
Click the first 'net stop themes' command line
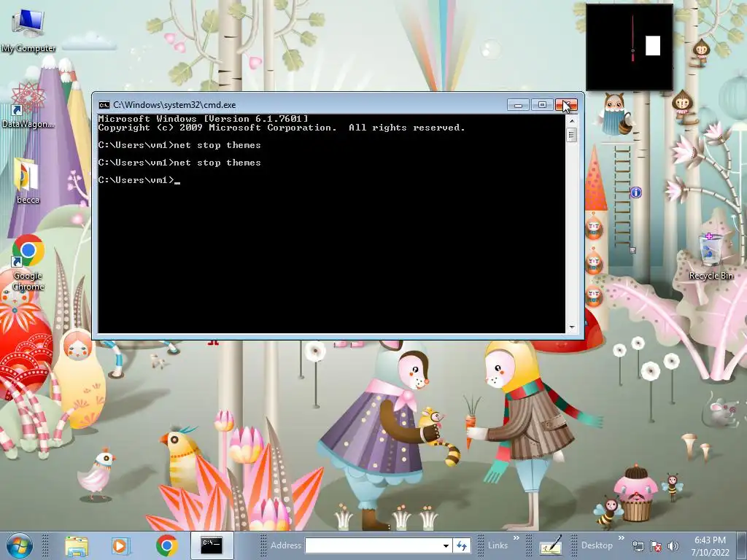pyautogui.click(x=179, y=145)
